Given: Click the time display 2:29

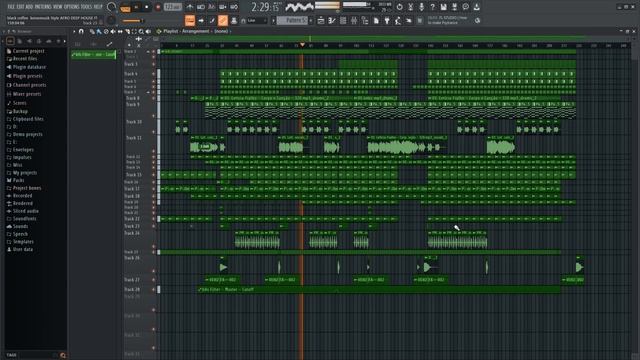Looking at the screenshot, I should [265, 7].
